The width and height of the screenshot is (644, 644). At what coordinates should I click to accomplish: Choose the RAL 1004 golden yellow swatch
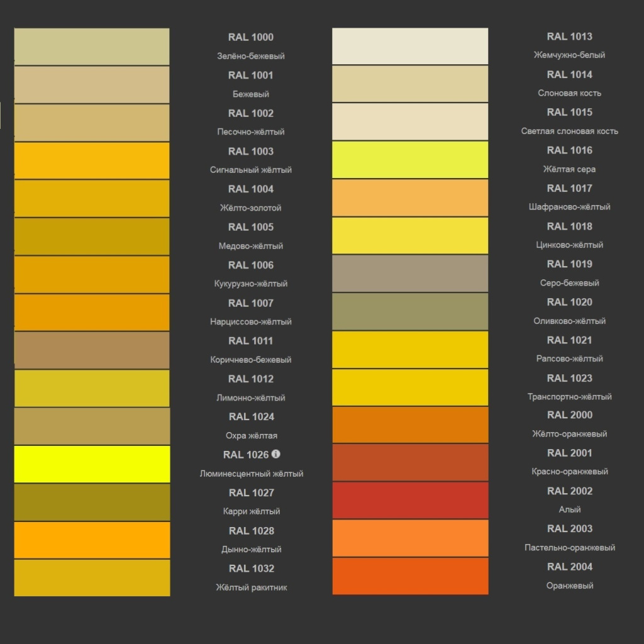pyautogui.click(x=92, y=198)
